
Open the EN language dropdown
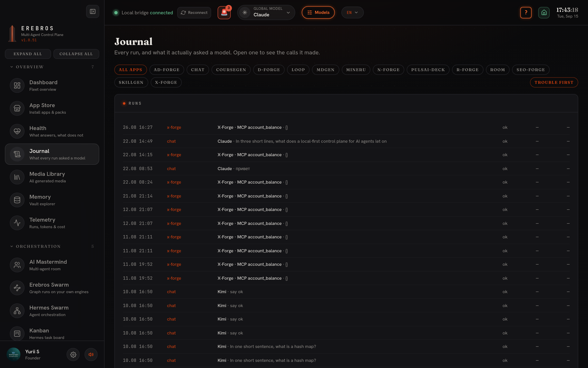tap(352, 12)
